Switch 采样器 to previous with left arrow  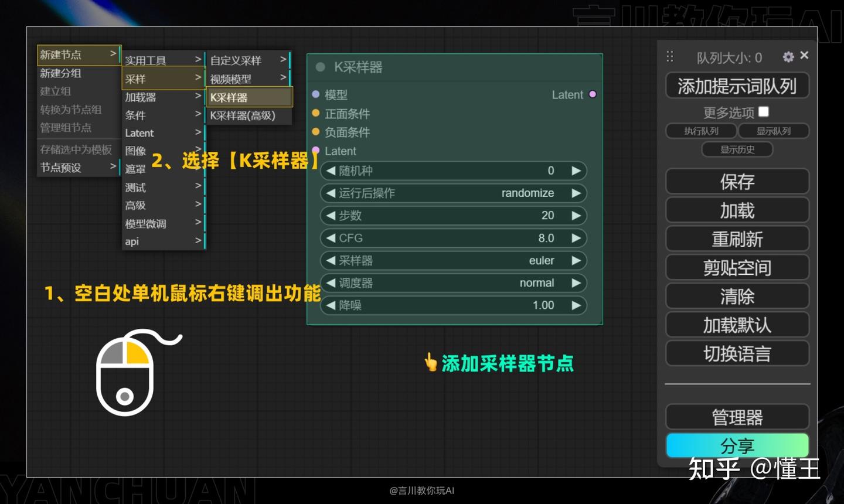pos(331,260)
